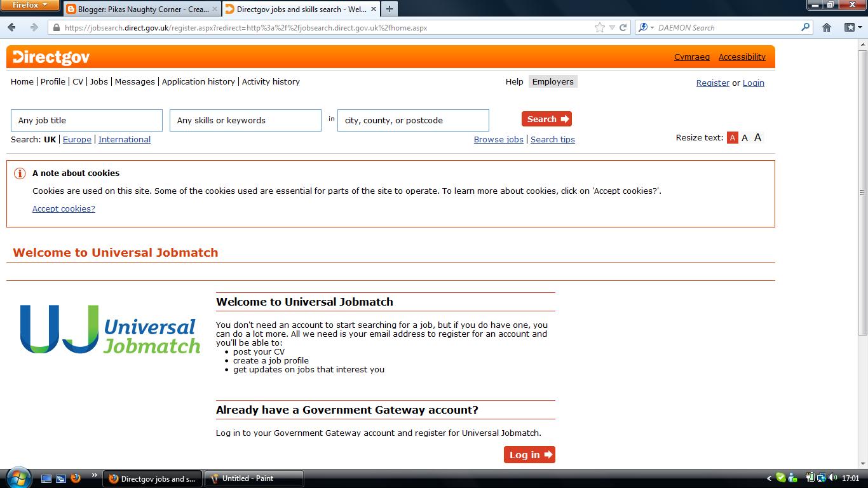Click the red Search button
The height and width of the screenshot is (488, 868).
tap(546, 119)
